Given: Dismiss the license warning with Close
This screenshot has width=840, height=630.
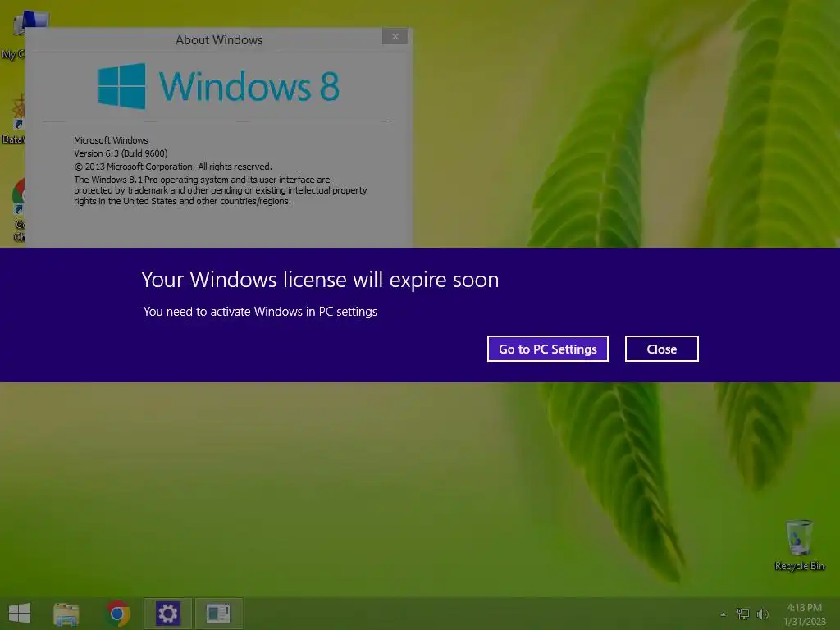Looking at the screenshot, I should point(662,349).
